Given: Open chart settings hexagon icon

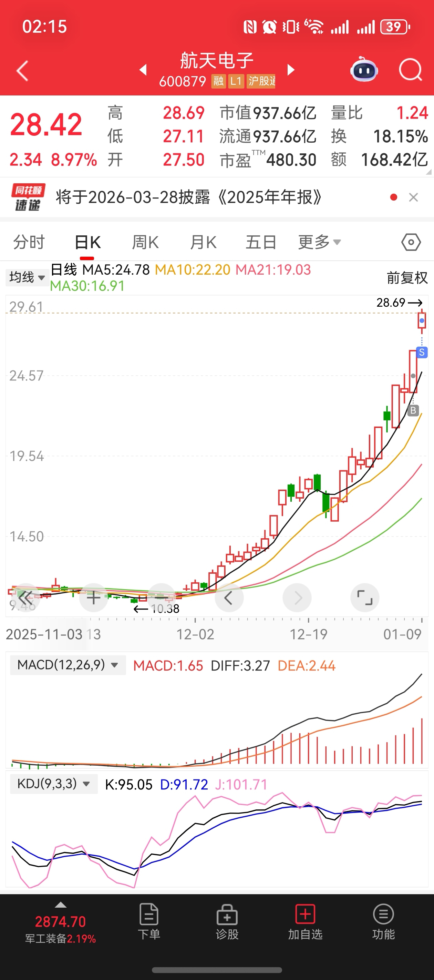Looking at the screenshot, I should click(411, 242).
